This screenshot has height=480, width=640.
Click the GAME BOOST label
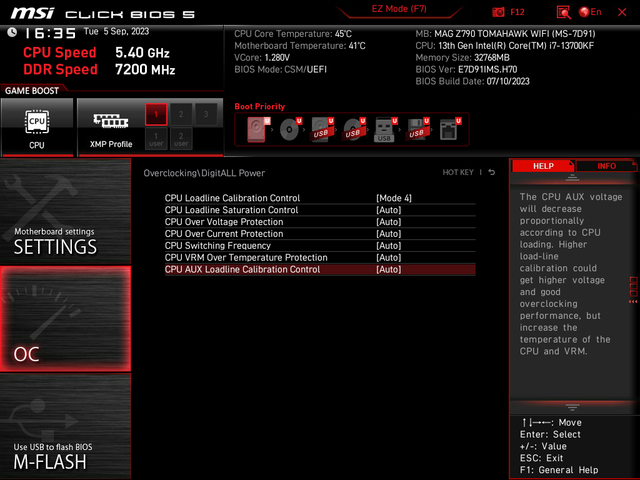point(32,91)
